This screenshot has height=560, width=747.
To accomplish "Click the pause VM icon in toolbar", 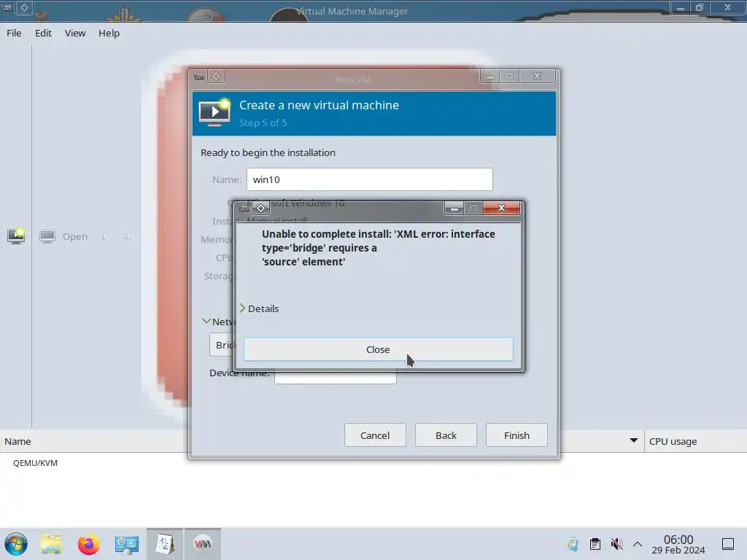I will [x=126, y=236].
